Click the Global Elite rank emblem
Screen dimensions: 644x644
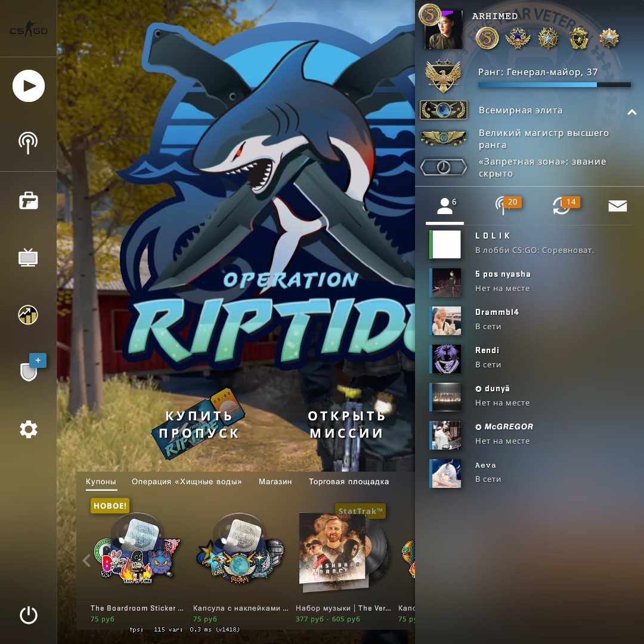pyautogui.click(x=444, y=110)
